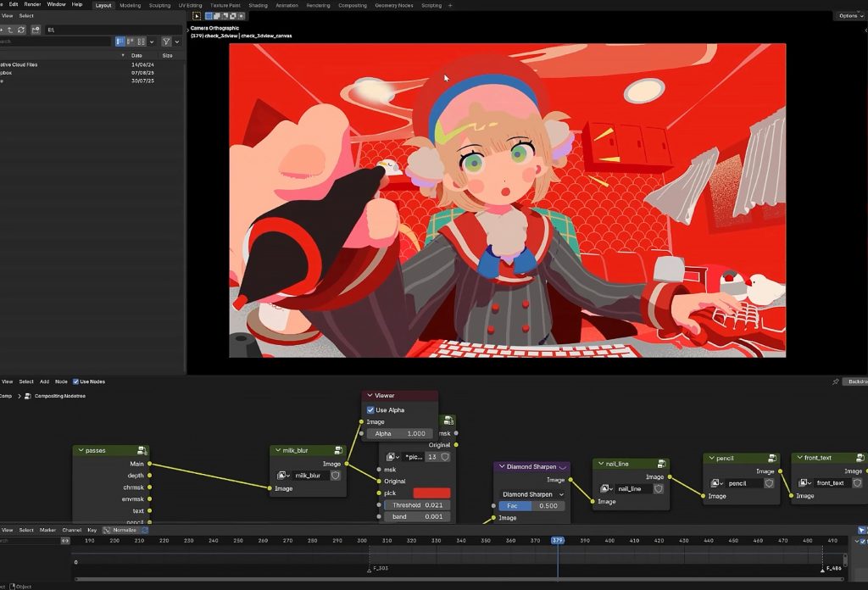The image size is (868, 590).
Task: Switch file browser to thumbnail view
Action: (142, 42)
